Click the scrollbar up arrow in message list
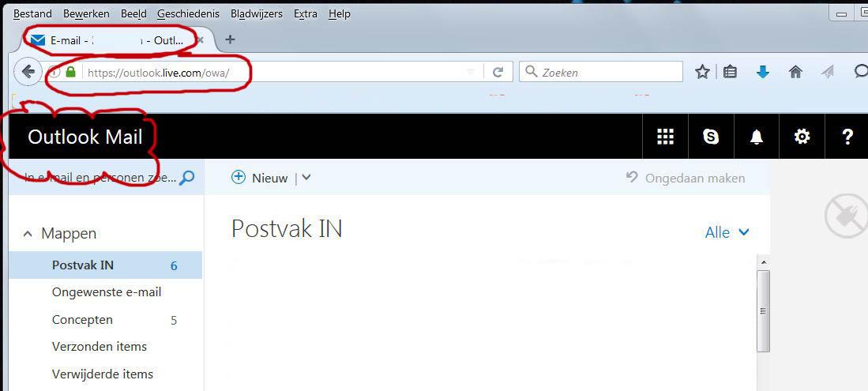868x391 pixels. (x=763, y=262)
